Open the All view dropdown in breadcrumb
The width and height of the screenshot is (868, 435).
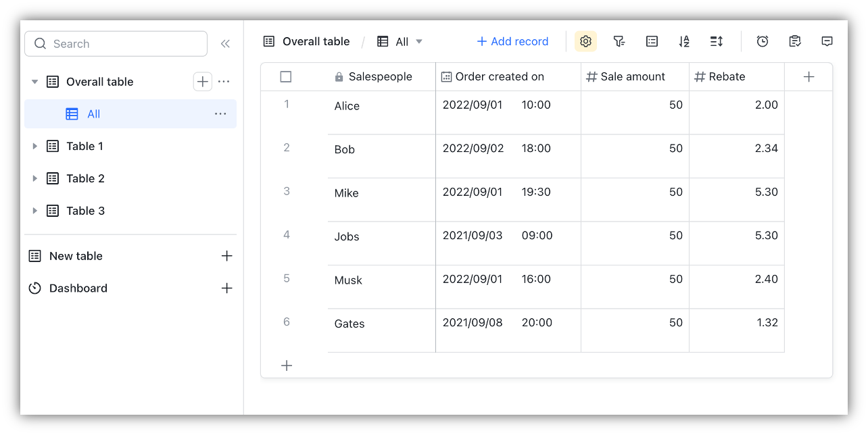pyautogui.click(x=419, y=41)
